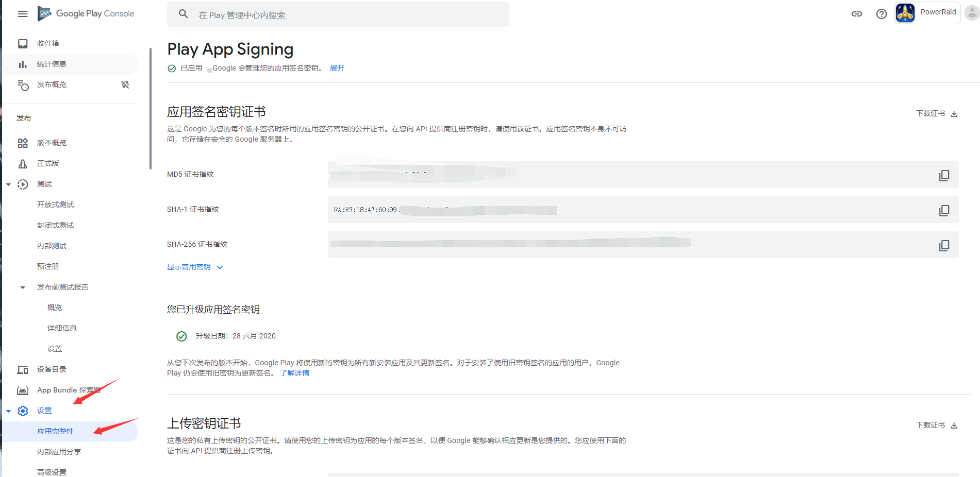Open 开放式测试 open testing

coord(55,205)
